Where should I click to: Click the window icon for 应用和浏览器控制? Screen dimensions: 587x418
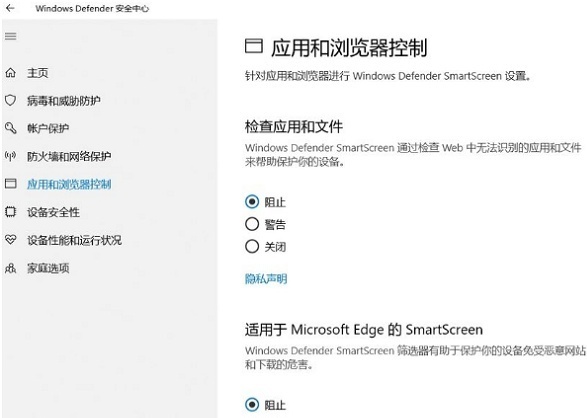[10, 184]
